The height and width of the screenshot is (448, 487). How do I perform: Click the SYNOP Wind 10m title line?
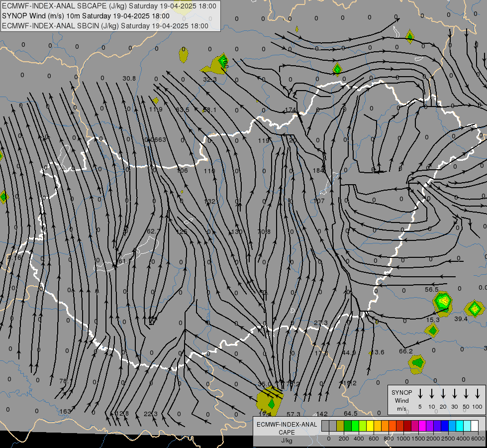point(86,16)
